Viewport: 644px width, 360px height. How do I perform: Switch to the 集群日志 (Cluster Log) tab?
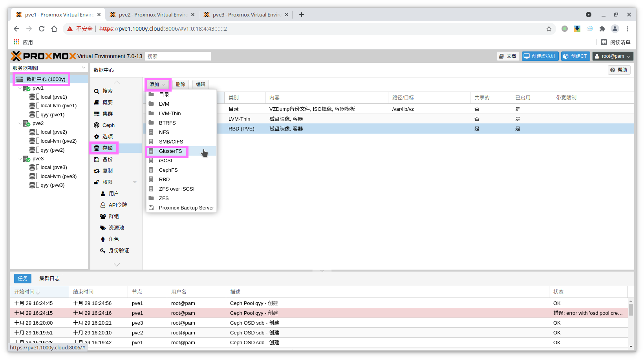pyautogui.click(x=49, y=279)
